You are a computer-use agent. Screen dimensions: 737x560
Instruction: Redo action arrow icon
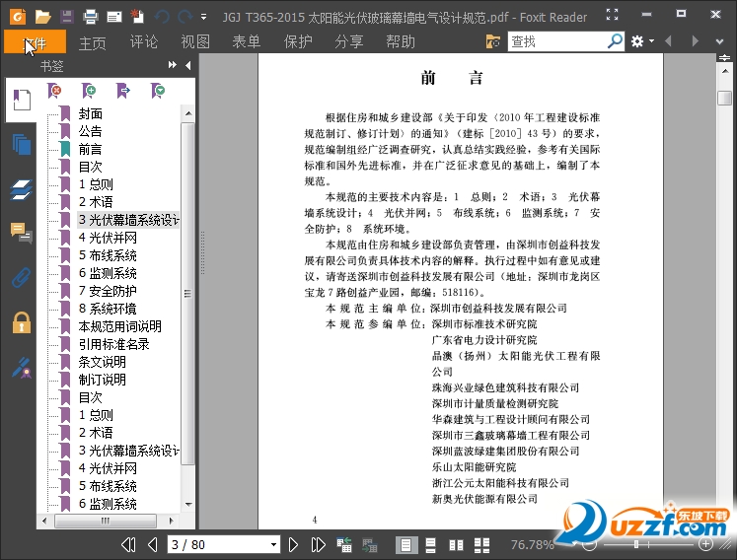184,17
